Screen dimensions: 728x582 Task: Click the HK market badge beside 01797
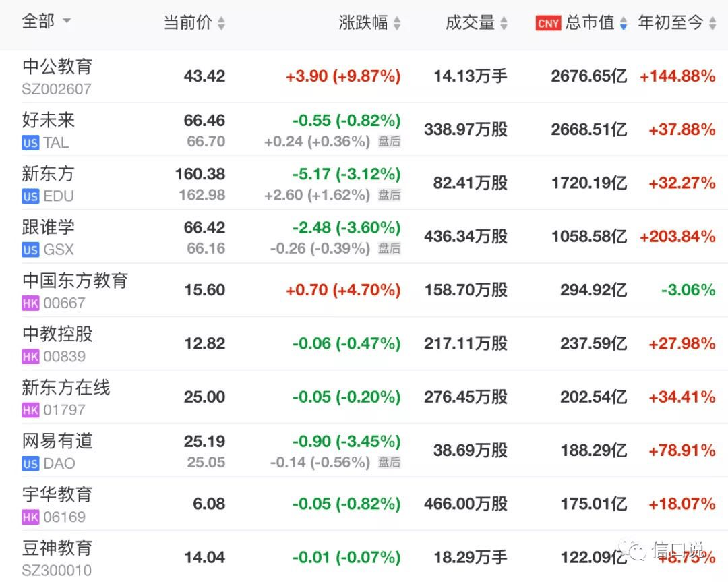click(x=30, y=410)
